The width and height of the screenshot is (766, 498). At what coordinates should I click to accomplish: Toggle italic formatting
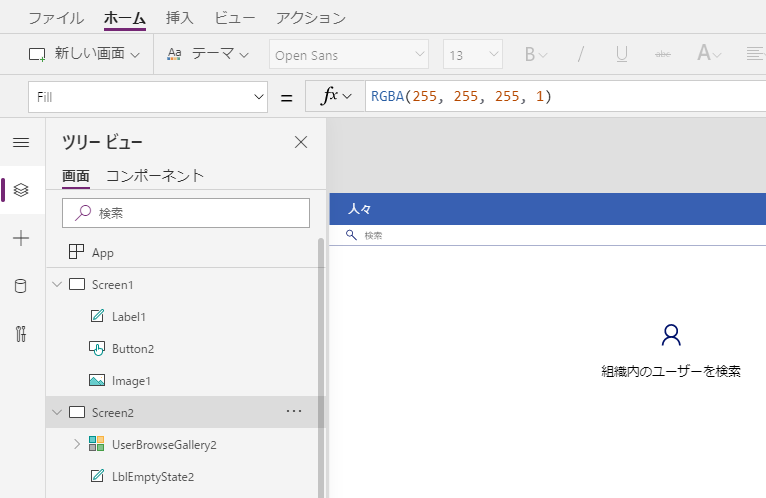(x=580, y=54)
